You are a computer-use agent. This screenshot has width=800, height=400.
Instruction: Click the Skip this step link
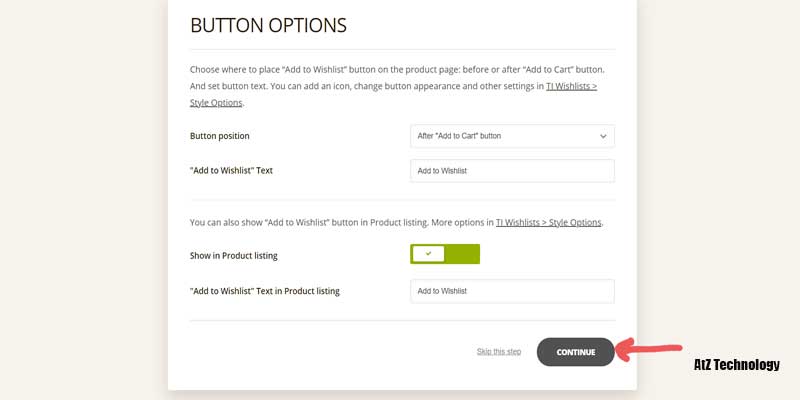click(x=499, y=352)
